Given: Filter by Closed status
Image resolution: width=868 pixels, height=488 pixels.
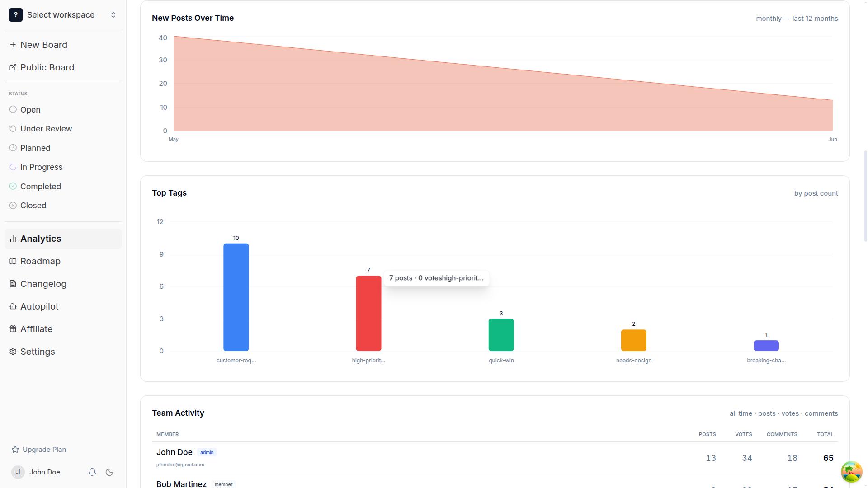Looking at the screenshot, I should coord(63,206).
